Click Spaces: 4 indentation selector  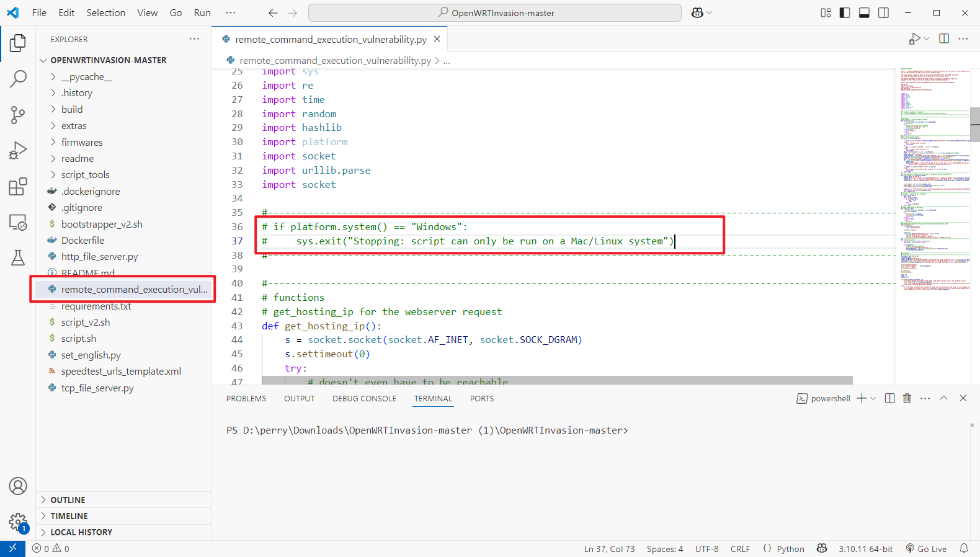pyautogui.click(x=664, y=548)
